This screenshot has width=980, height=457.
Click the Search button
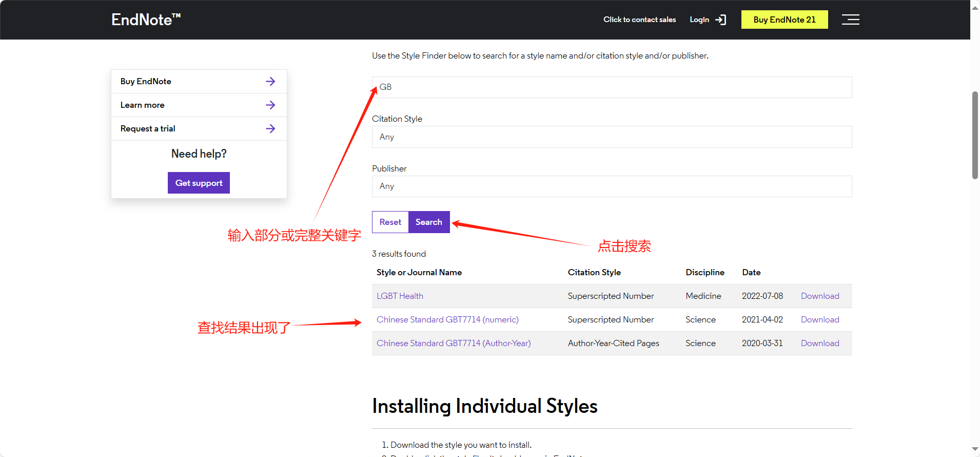click(429, 222)
